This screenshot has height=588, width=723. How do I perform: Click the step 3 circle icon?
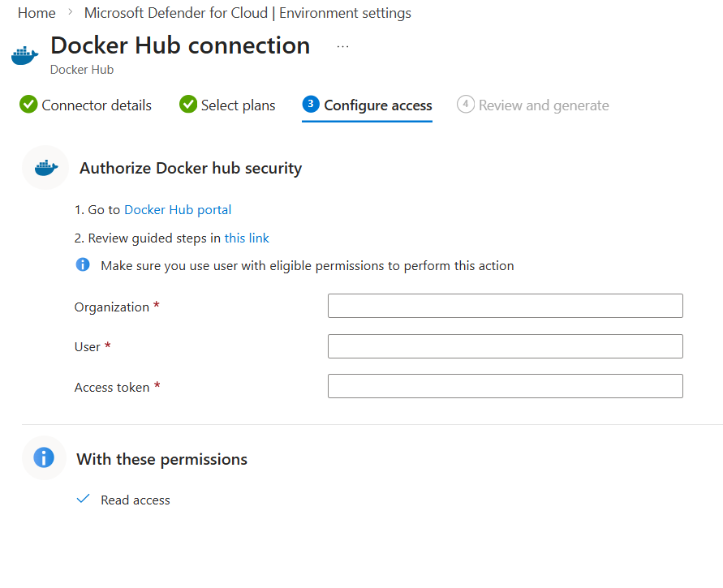(311, 104)
